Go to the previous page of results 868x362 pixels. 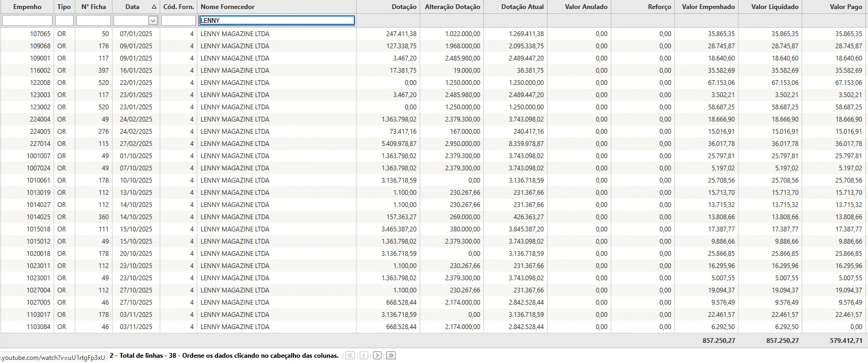[364, 356]
